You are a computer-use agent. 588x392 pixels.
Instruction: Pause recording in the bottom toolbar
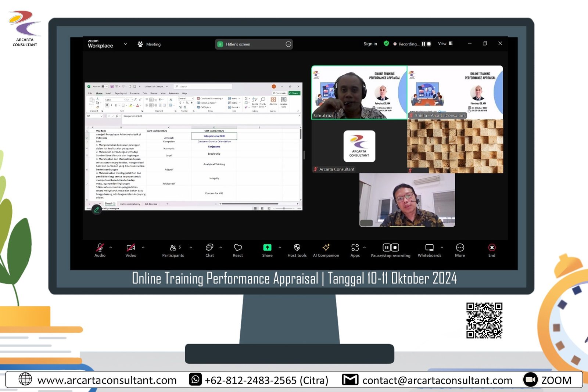pos(387,248)
